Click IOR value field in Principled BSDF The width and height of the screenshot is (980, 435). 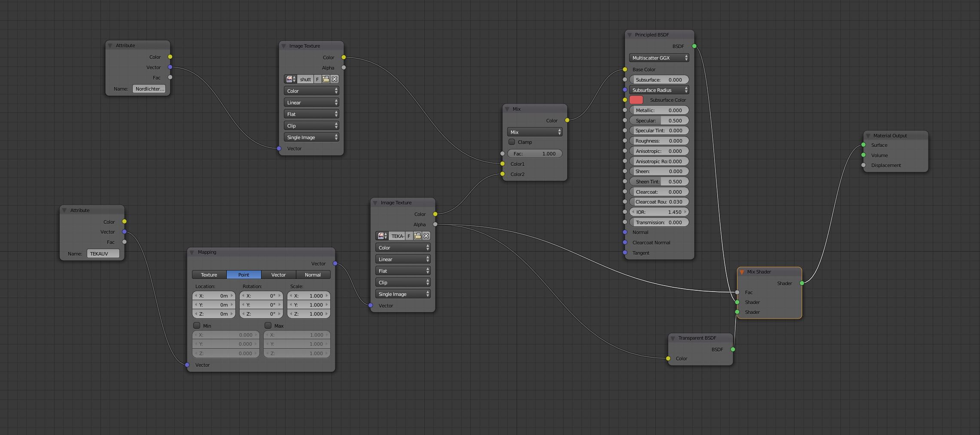click(659, 212)
